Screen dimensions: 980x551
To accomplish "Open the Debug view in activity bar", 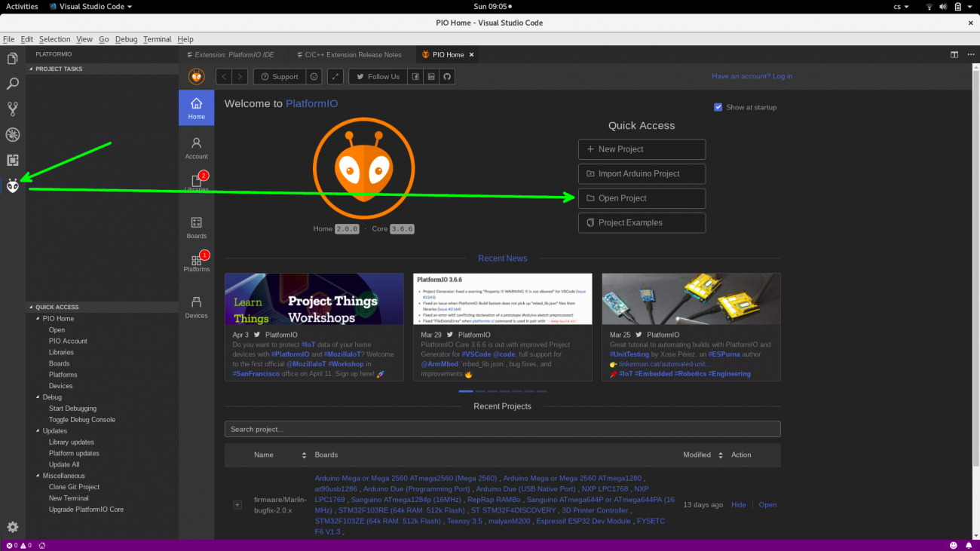I will (12, 135).
